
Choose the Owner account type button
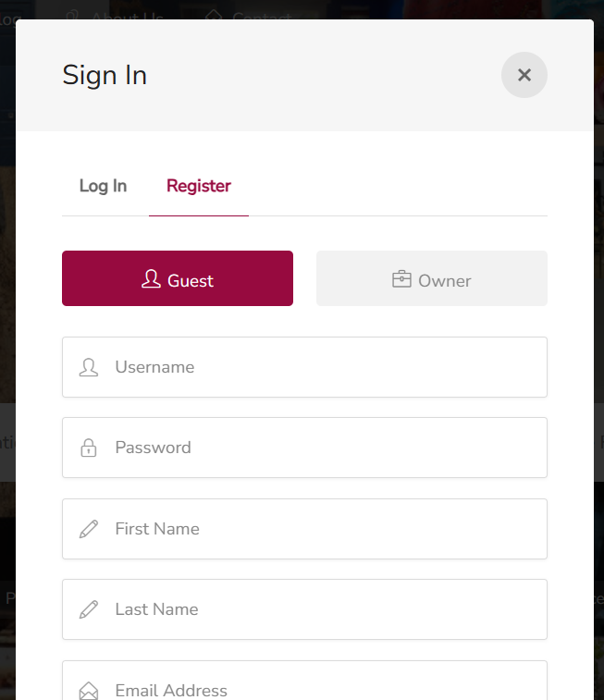432,278
